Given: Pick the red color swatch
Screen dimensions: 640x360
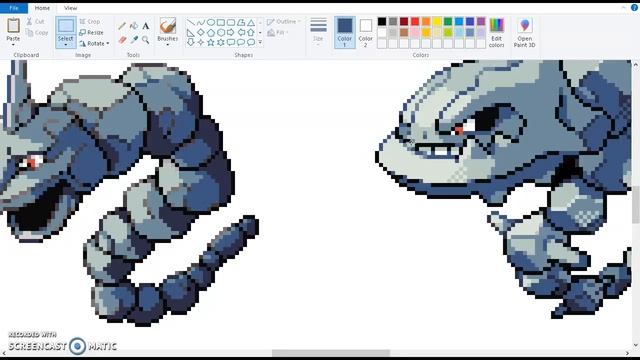Looking at the screenshot, I should coord(415,21).
